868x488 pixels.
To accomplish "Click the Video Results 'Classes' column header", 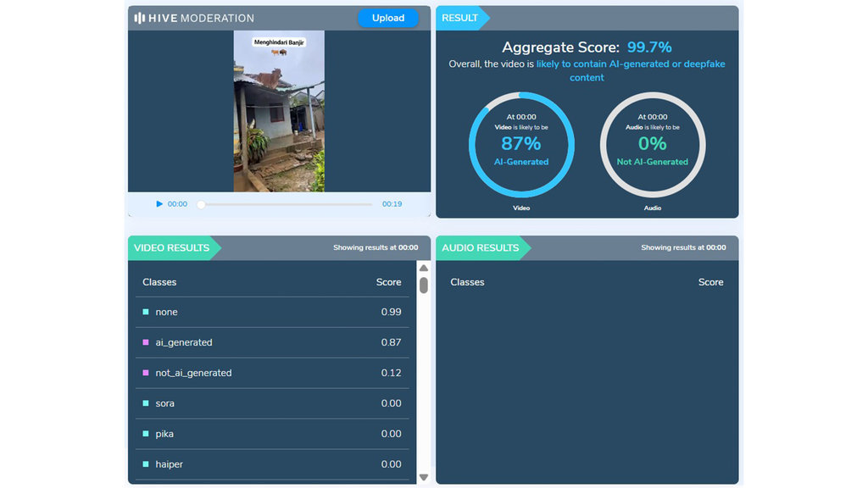I will [x=159, y=282].
